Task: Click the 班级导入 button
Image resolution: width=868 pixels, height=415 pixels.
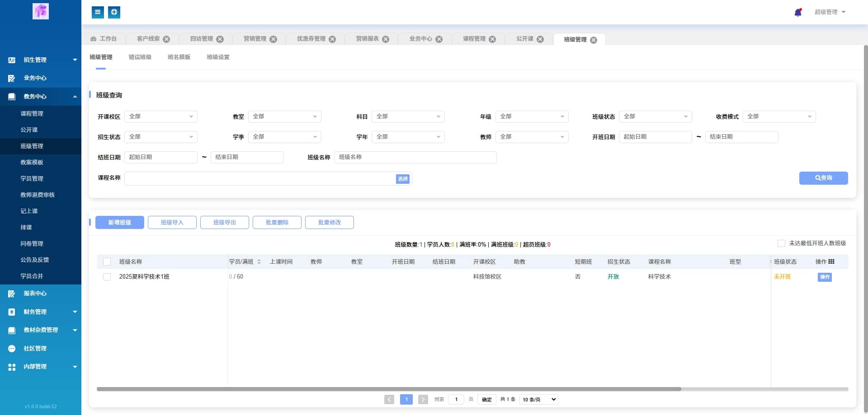Action: (172, 223)
